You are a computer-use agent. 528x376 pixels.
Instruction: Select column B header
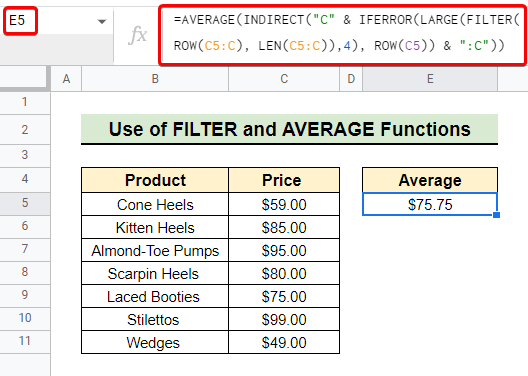[x=155, y=79]
